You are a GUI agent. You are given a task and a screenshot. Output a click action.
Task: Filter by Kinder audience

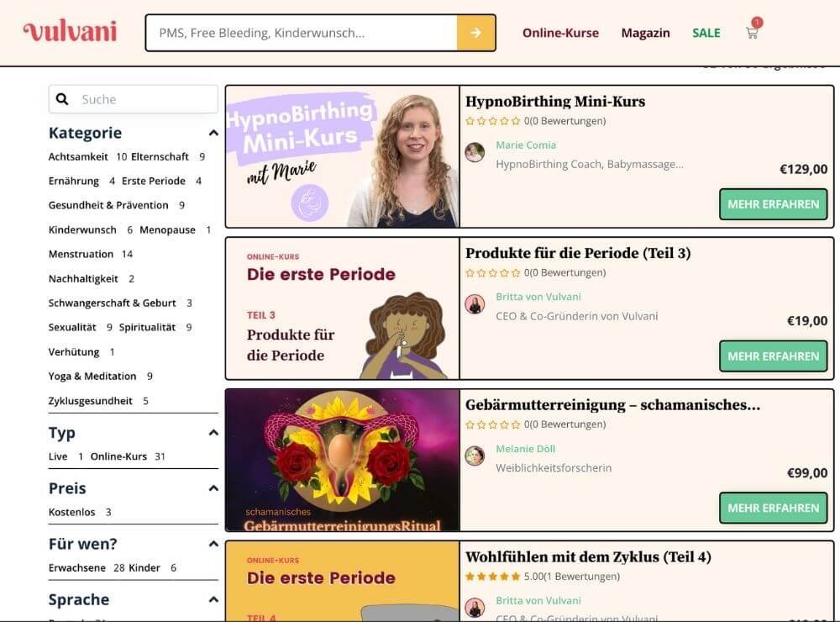click(x=144, y=567)
